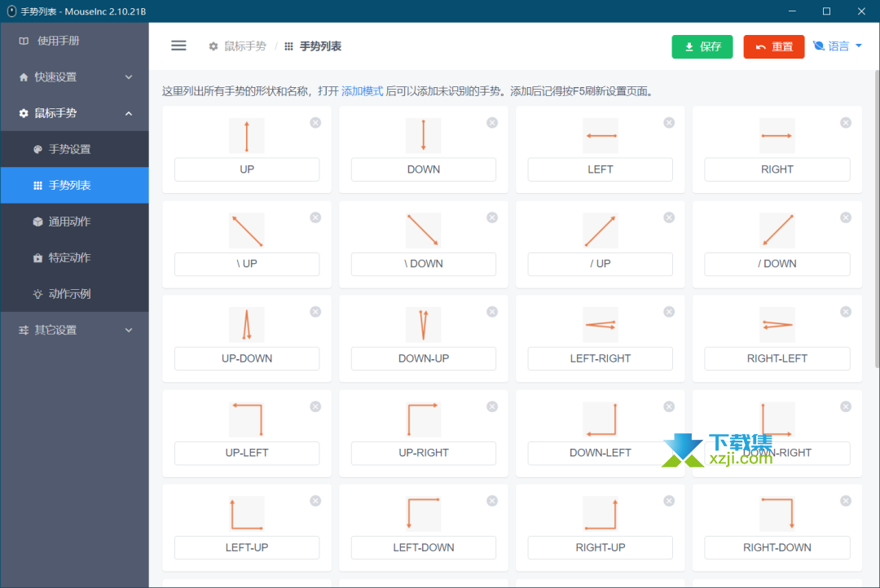Screen dimensions: 880x588
Task: Remove the \ DOWN gesture card
Action: click(x=492, y=217)
